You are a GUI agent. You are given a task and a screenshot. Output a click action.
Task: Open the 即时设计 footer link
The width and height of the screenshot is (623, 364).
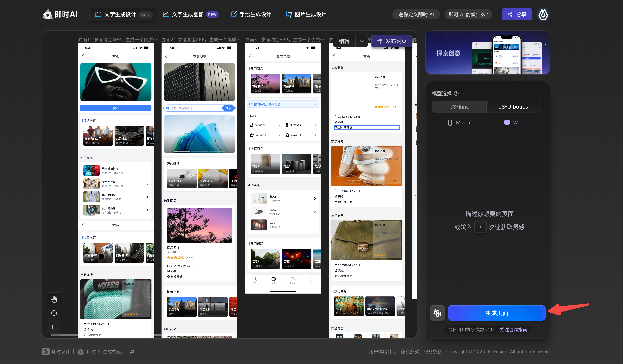56,352
